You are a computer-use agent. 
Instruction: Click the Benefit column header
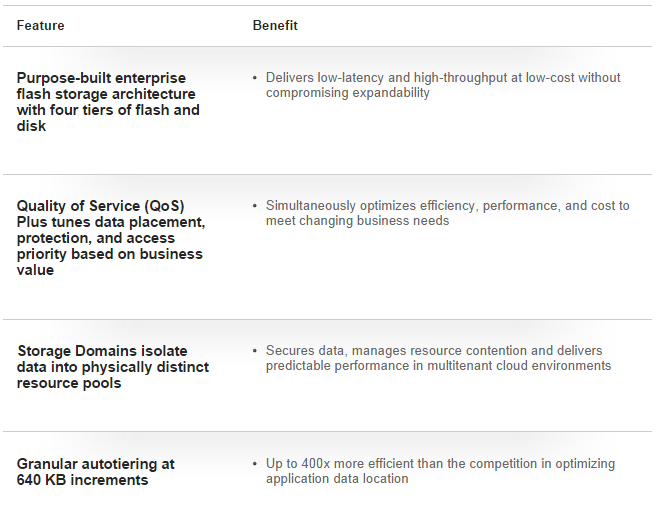(275, 26)
